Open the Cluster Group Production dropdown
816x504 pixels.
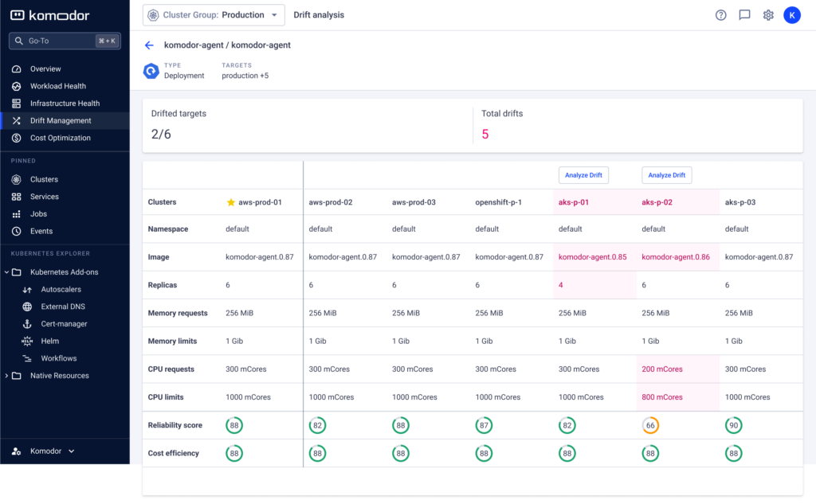pos(214,15)
